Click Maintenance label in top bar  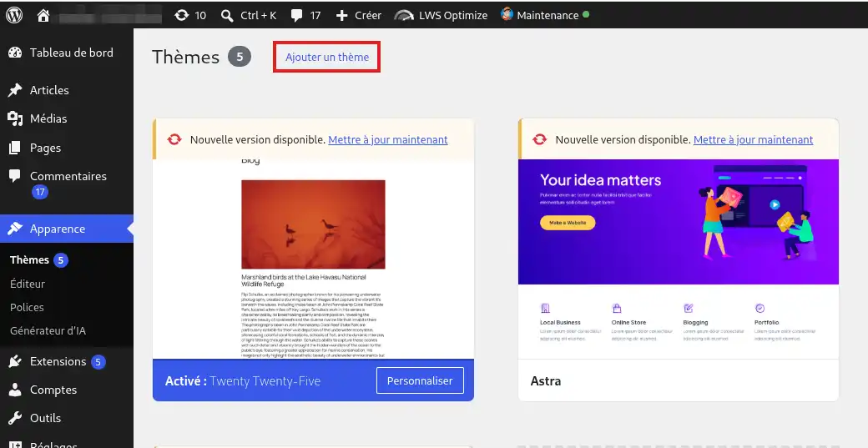click(548, 16)
